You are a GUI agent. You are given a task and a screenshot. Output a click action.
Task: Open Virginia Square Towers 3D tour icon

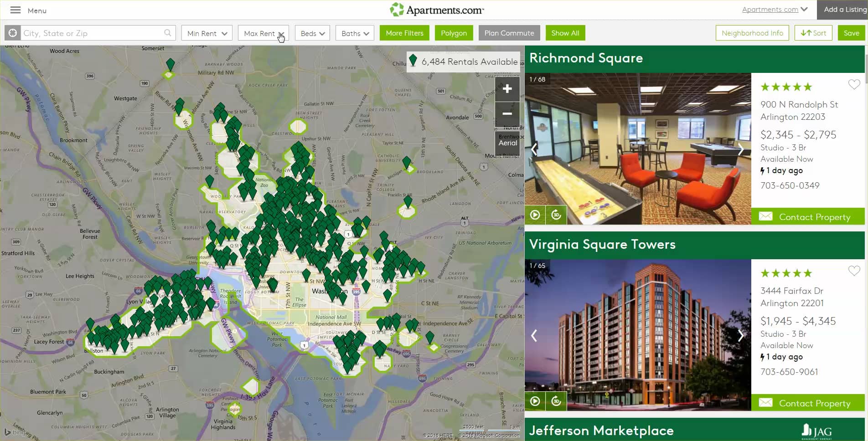coord(556,401)
